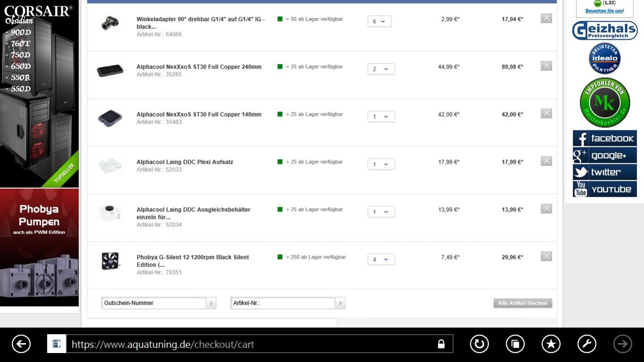Reload the page with the refresh icon

[479, 344]
